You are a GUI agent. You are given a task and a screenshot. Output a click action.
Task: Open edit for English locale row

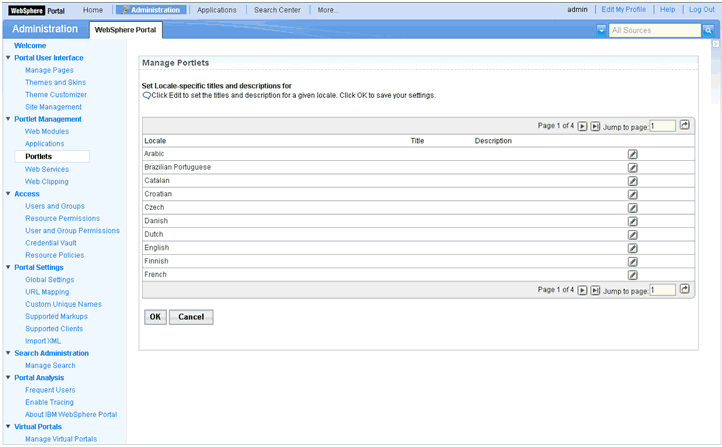coord(632,248)
